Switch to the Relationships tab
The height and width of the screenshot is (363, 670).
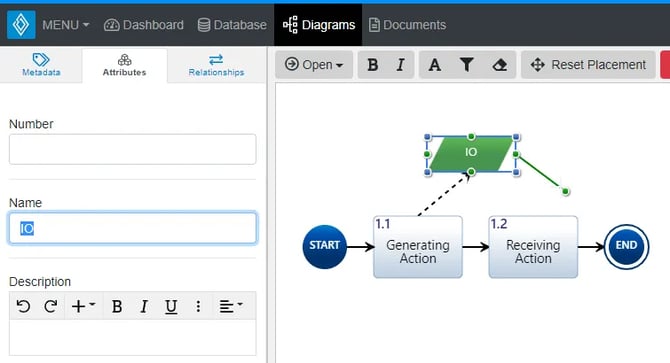(x=216, y=65)
